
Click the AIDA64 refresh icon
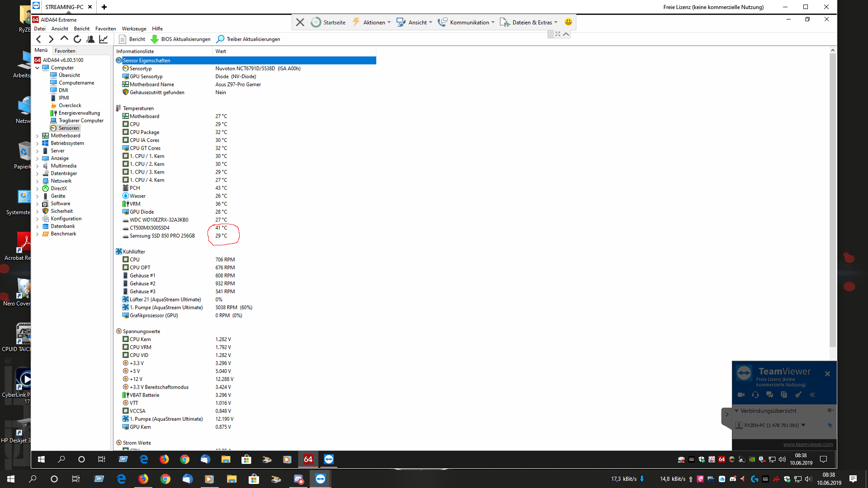point(77,39)
